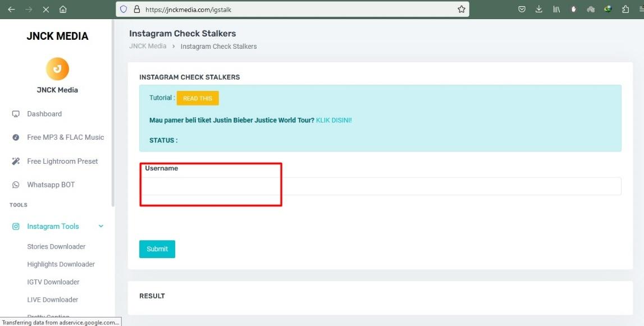Open the extensions puzzle icon
Viewport: 644px width, 326px height.
625,9
